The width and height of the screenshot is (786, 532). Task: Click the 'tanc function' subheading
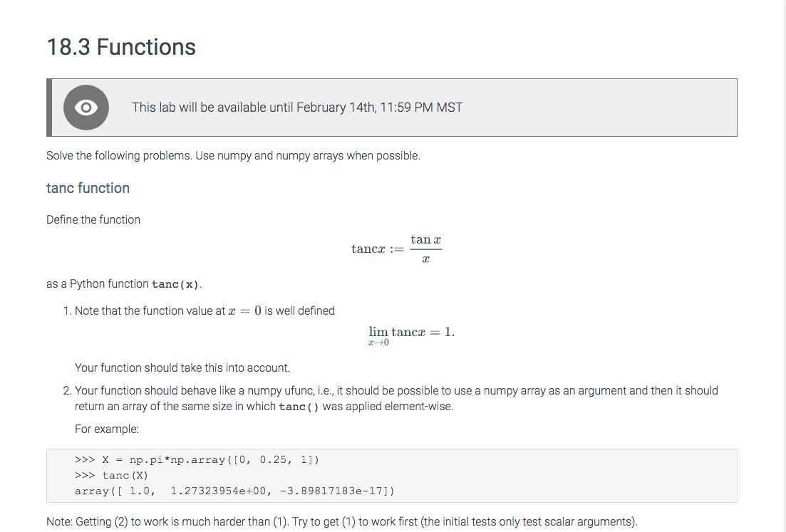tap(88, 188)
